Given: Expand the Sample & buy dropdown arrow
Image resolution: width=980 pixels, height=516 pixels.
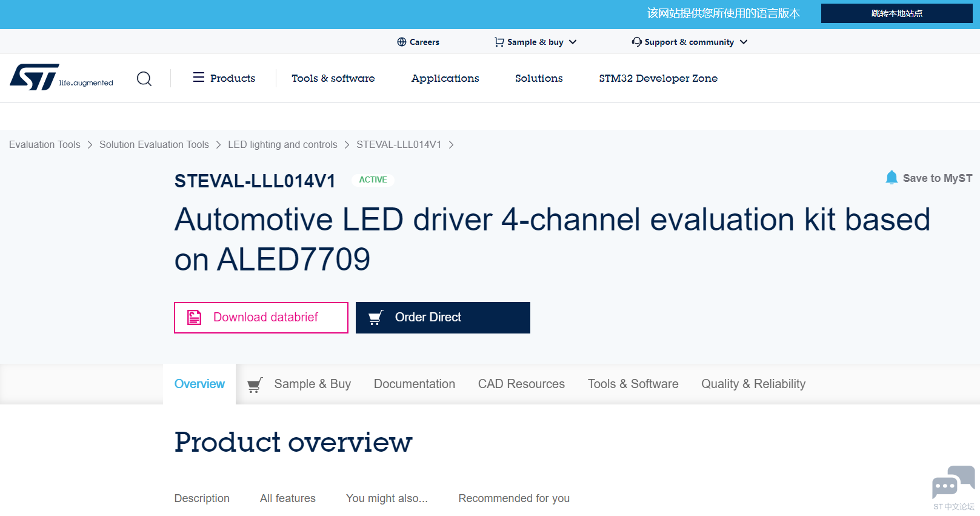Looking at the screenshot, I should click(573, 42).
